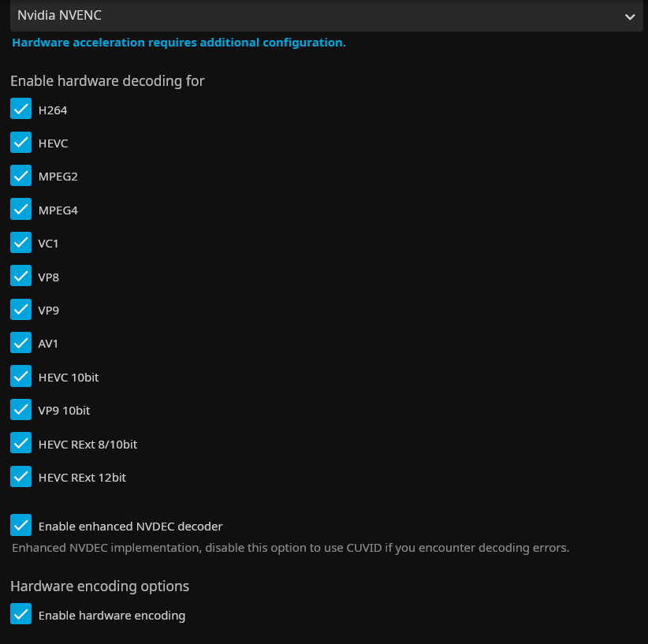The image size is (648, 644).
Task: Toggle the VP9 10bit checkbox
Action: point(21,410)
